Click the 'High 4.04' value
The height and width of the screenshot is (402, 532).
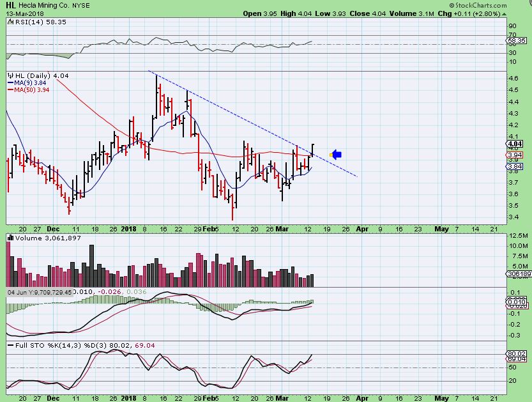[296, 13]
